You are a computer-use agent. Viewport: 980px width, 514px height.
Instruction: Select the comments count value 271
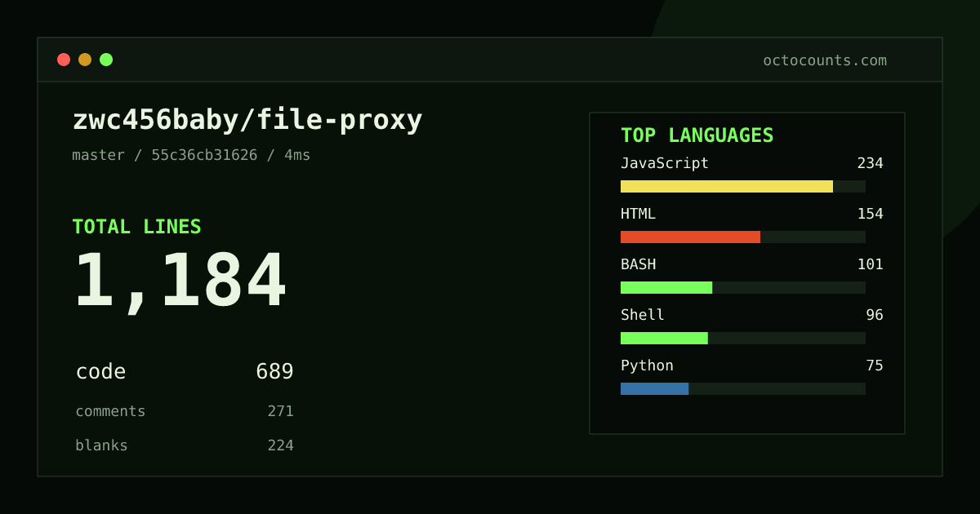pyautogui.click(x=280, y=411)
